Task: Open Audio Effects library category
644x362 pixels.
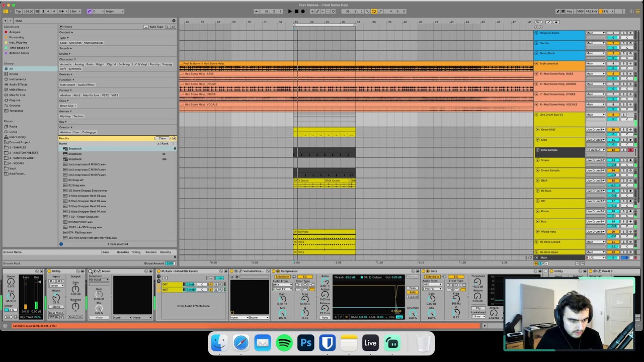Action: (x=18, y=84)
